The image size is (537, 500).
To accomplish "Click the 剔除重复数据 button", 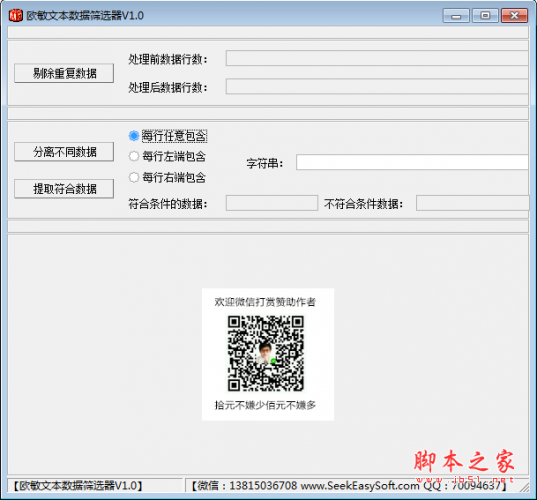I will pyautogui.click(x=64, y=73).
